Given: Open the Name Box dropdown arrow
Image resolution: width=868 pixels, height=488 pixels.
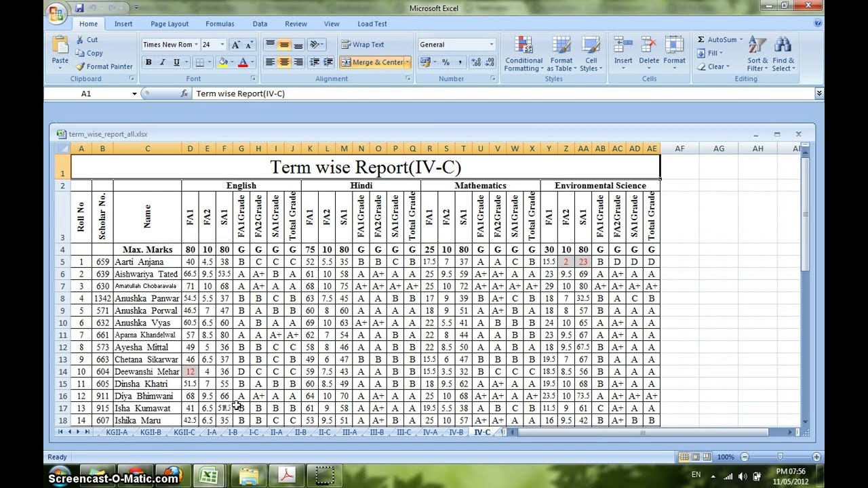Looking at the screenshot, I should coord(134,94).
